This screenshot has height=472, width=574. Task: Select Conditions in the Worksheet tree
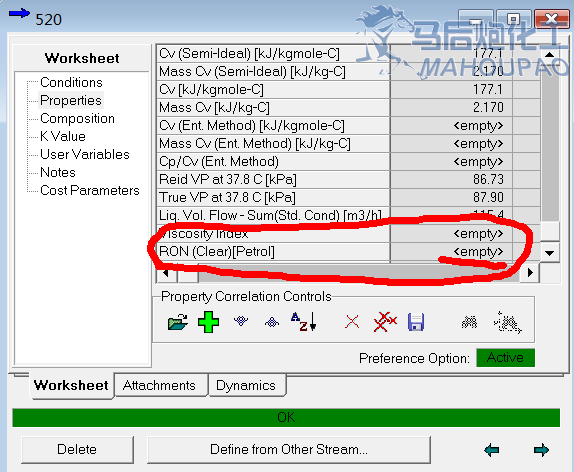point(71,82)
